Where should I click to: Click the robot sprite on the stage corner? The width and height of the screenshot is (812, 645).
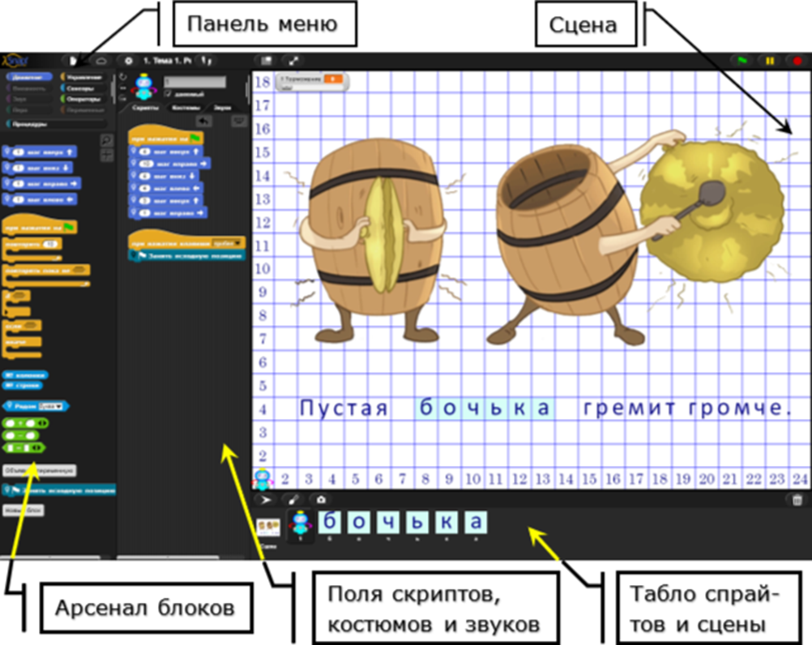click(x=263, y=480)
